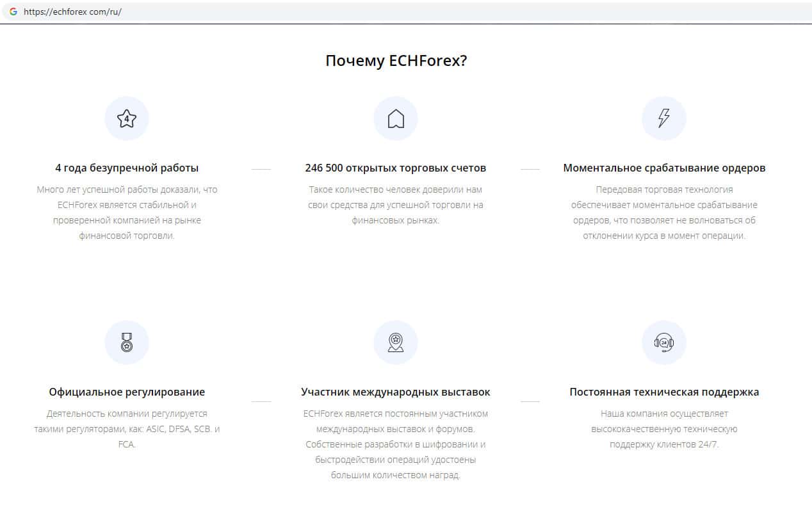Click the description about stable verified company

point(127,213)
